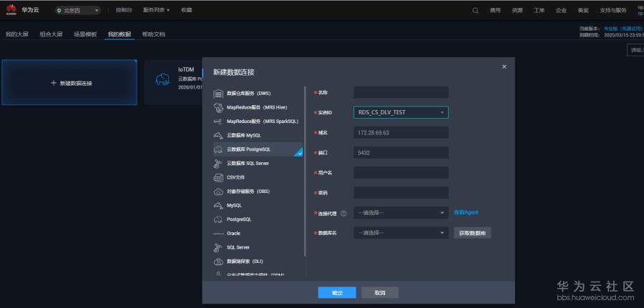Viewport: 644px width, 308px height.
Task: Click the data source list scrollbar
Action: 305,171
